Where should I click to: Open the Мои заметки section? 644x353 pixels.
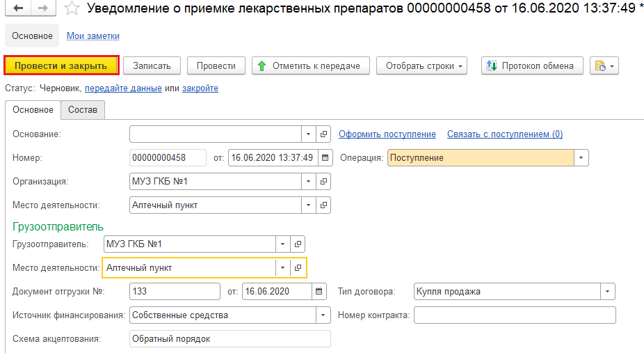(x=93, y=36)
